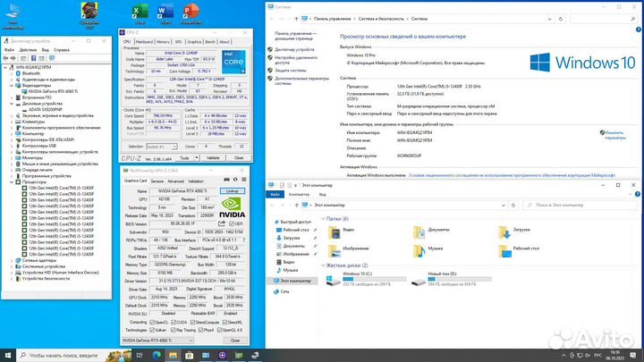This screenshot has height=362, width=644.
Task: Open notification center in system tray
Action: (x=634, y=355)
